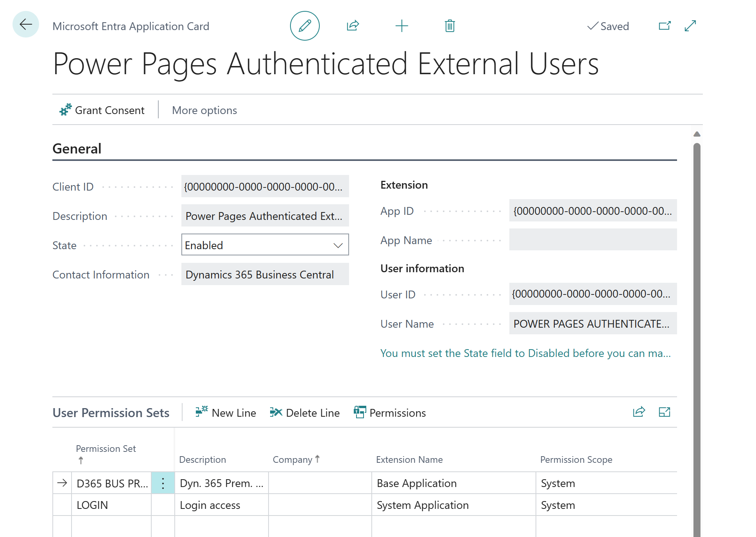Select the Contact Information input field
The image size is (756, 537).
pos(265,274)
